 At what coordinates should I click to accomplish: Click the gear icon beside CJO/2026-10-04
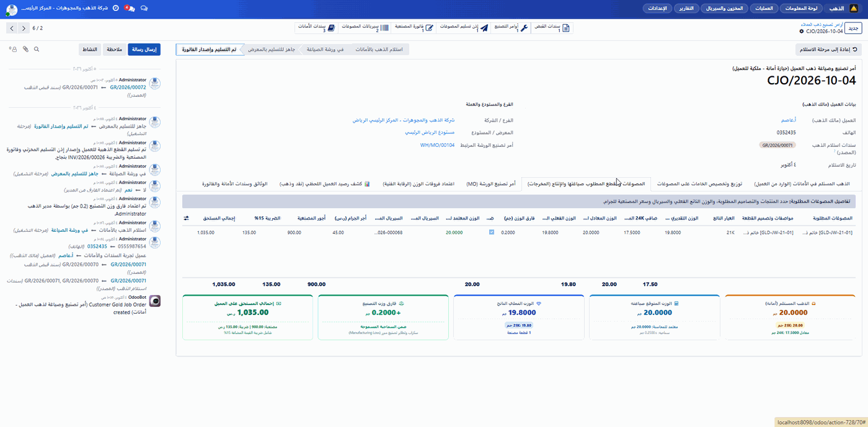[x=802, y=31]
